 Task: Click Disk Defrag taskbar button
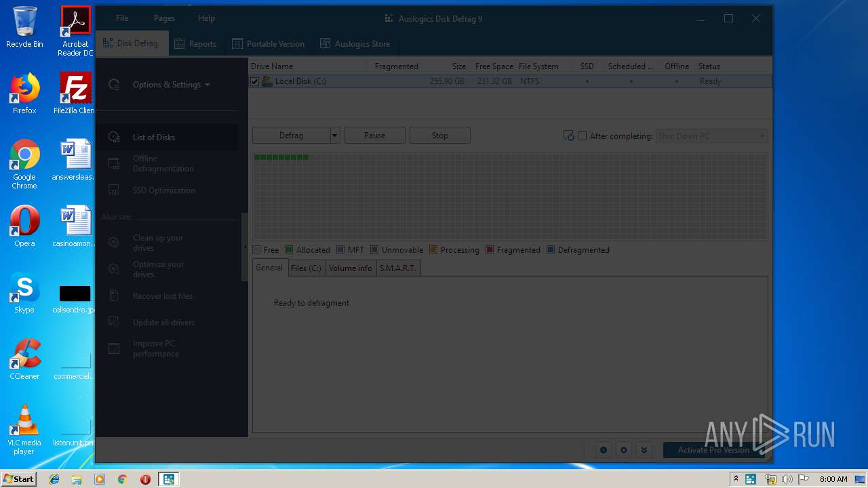point(167,479)
